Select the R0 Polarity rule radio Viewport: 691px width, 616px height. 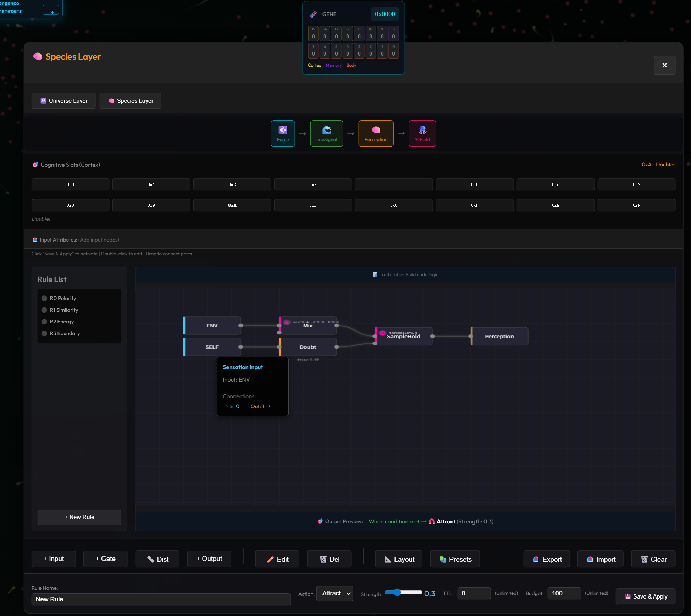point(44,298)
